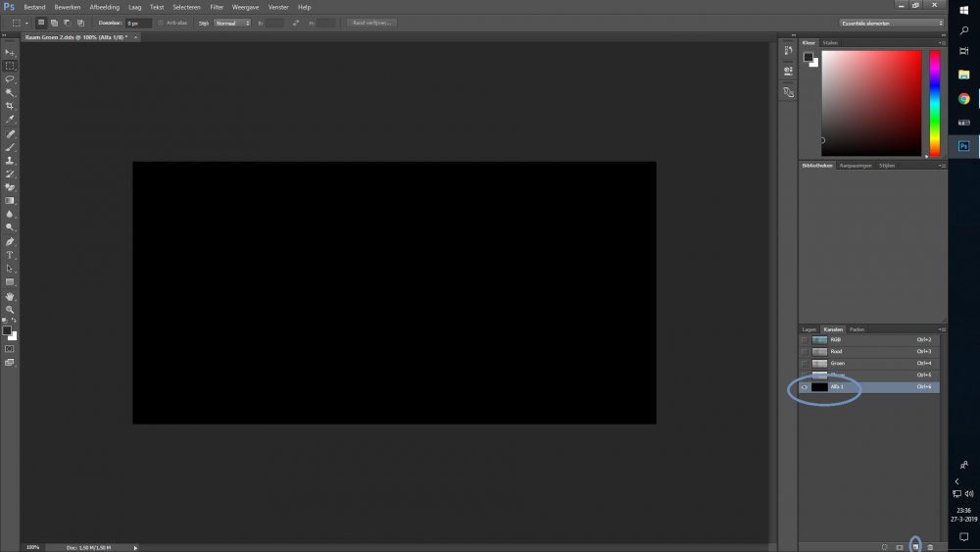Hide the Alfa 1 channel eye

point(805,387)
